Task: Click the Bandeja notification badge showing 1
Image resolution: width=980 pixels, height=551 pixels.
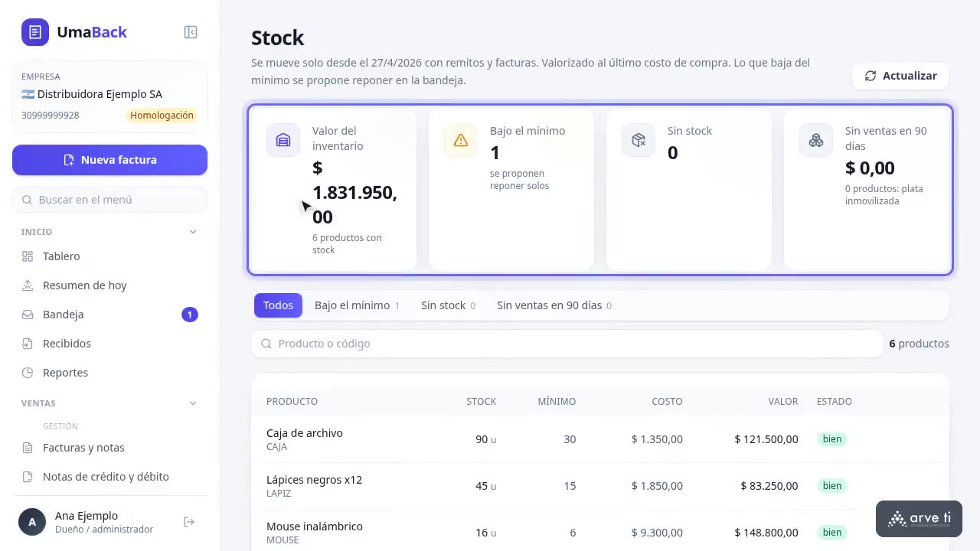Action: 190,315
